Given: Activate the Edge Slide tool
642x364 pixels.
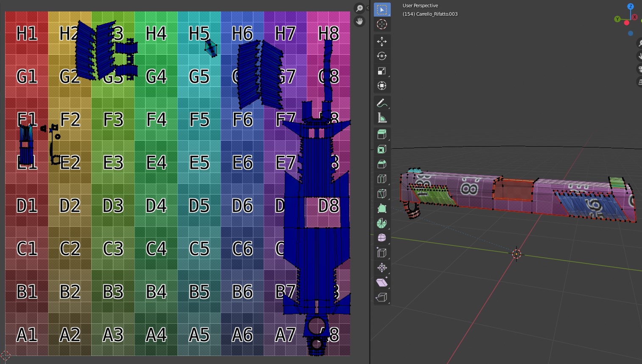Looking at the screenshot, I should 382,253.
